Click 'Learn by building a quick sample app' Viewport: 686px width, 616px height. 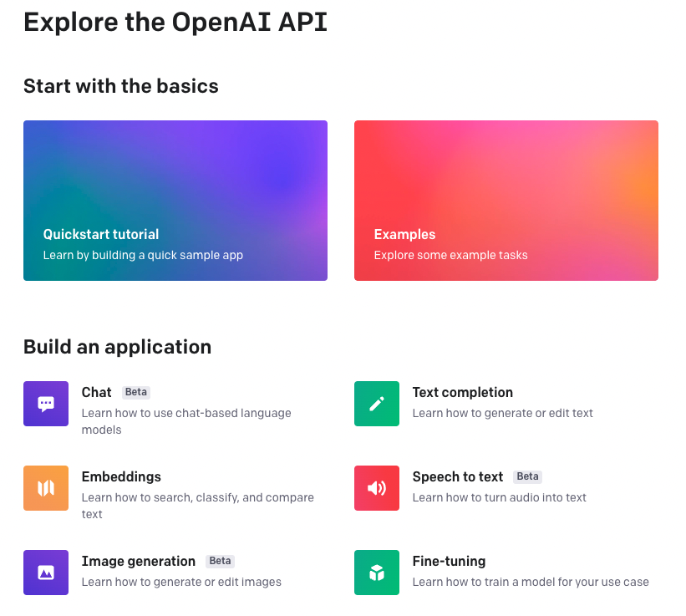[x=143, y=255]
